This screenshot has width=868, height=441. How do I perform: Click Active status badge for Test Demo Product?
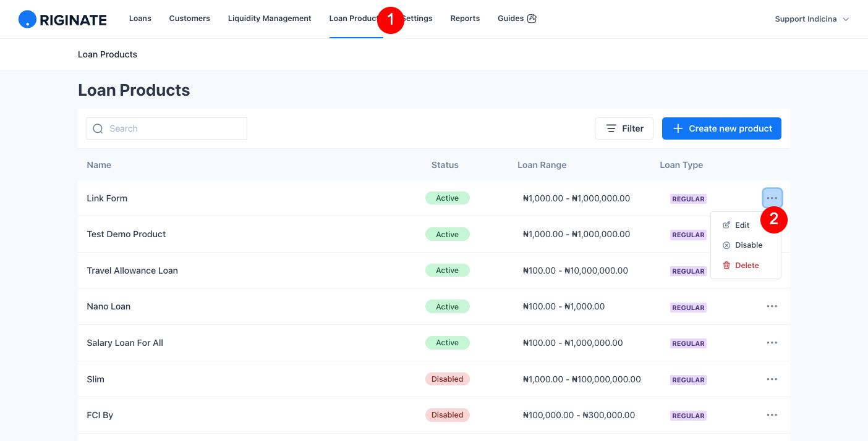click(x=448, y=234)
